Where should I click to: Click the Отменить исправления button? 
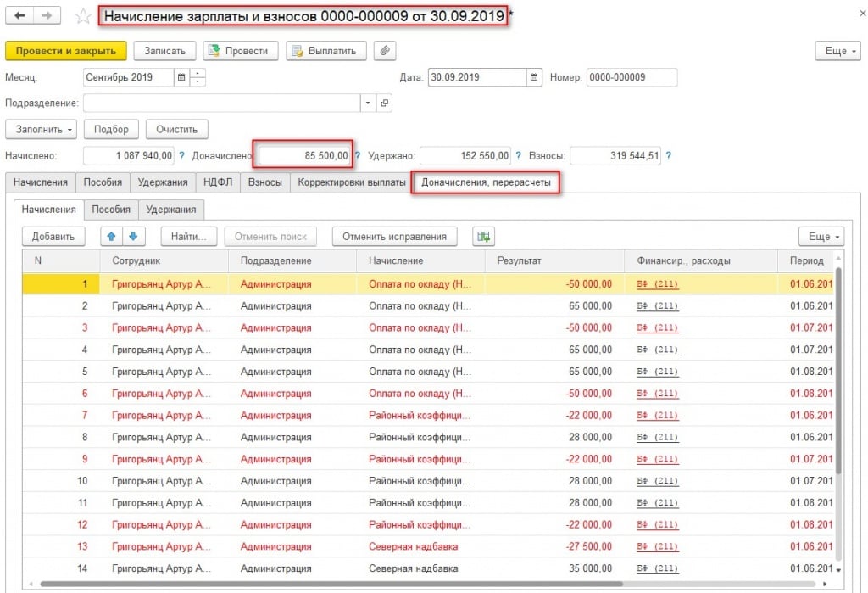pos(395,236)
